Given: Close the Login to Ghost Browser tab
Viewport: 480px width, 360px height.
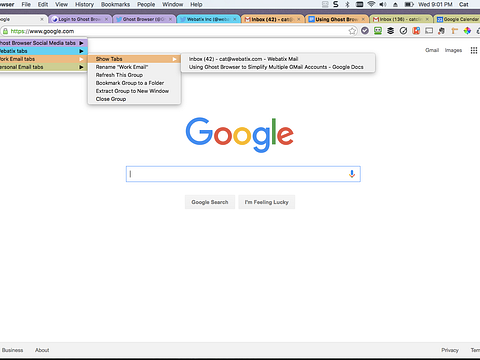Looking at the screenshot, I should (x=106, y=19).
